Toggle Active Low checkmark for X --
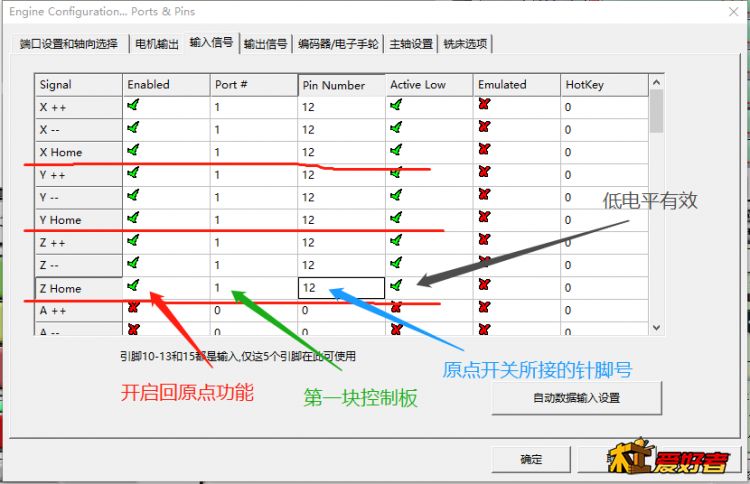Viewport: 750px width, 484px height. tap(396, 127)
